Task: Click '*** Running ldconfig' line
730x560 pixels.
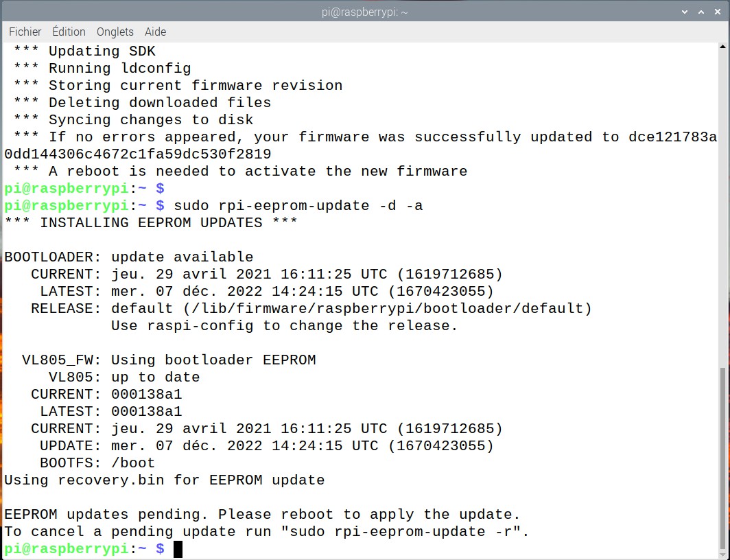Action: pos(102,69)
